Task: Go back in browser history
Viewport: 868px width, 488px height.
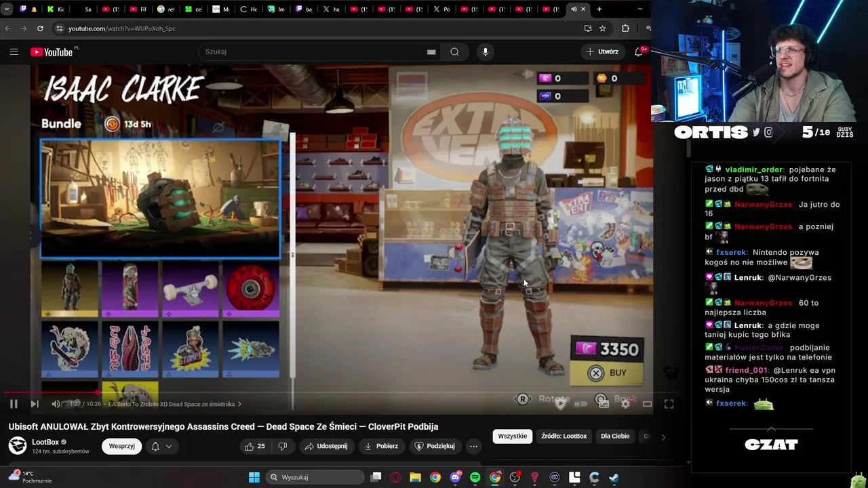Action: coord(8,28)
